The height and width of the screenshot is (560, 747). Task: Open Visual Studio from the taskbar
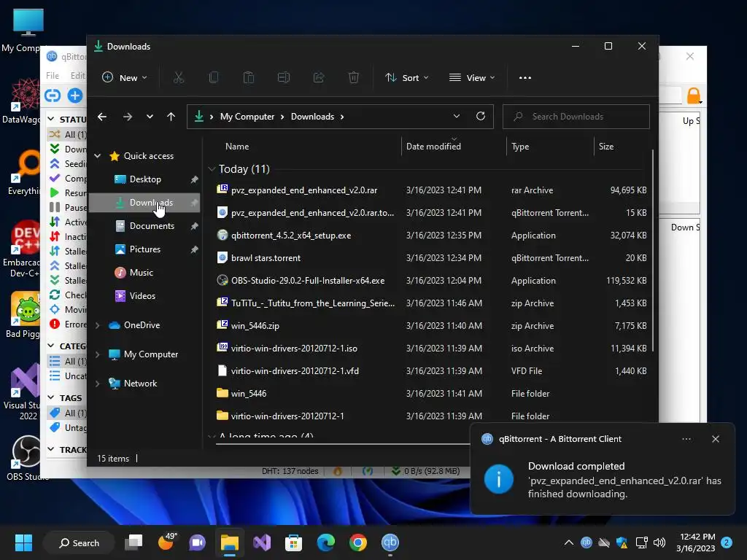262,542
